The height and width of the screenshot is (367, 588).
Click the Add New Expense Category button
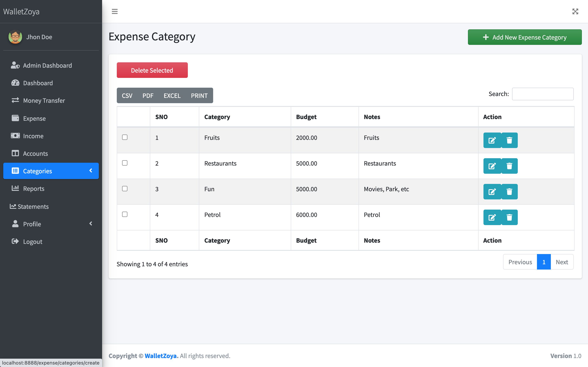coord(525,37)
